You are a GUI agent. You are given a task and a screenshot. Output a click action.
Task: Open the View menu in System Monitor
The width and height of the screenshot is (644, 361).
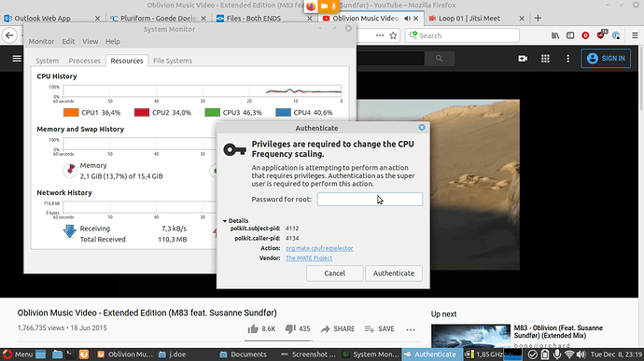click(x=90, y=41)
